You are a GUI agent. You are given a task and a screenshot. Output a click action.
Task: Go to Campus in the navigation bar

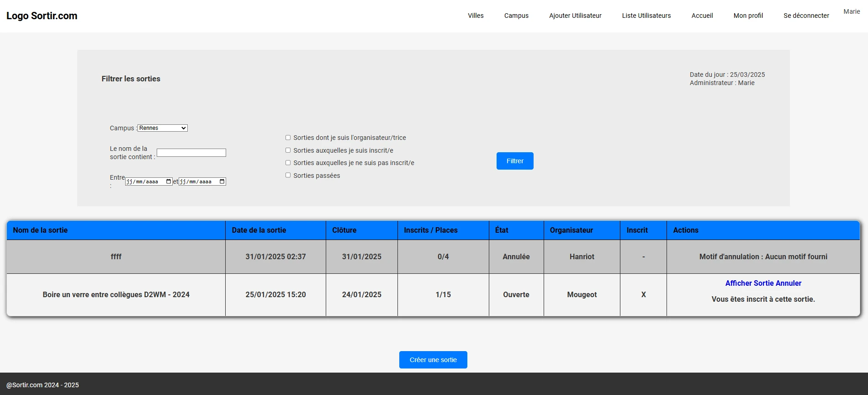pyautogui.click(x=516, y=16)
